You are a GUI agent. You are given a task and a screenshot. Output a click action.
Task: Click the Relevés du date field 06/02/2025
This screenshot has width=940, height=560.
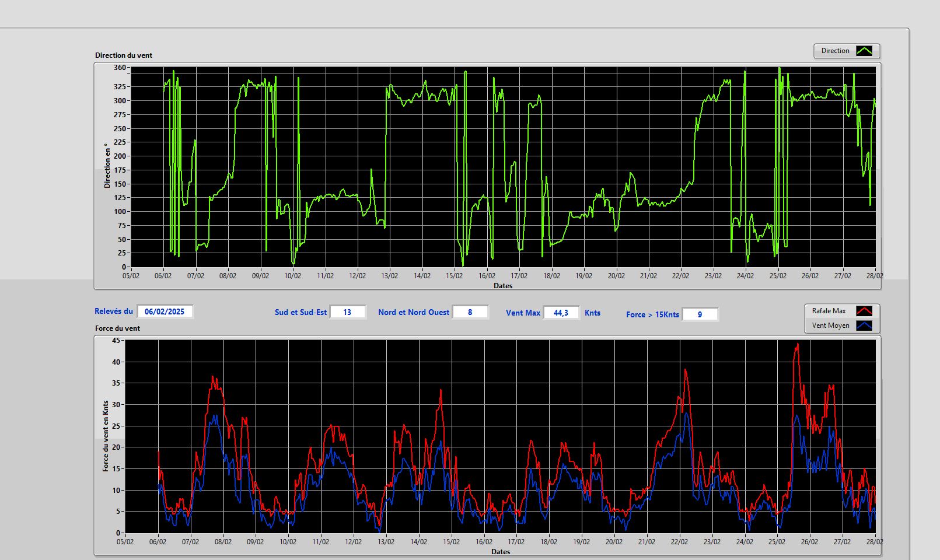point(165,311)
